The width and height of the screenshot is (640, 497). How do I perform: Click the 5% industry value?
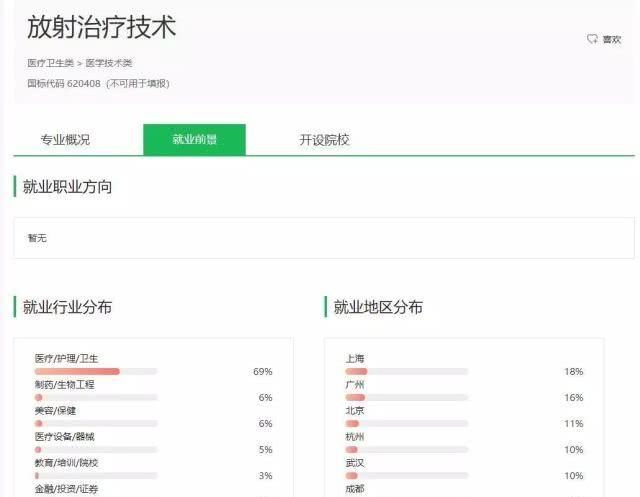coord(265,450)
